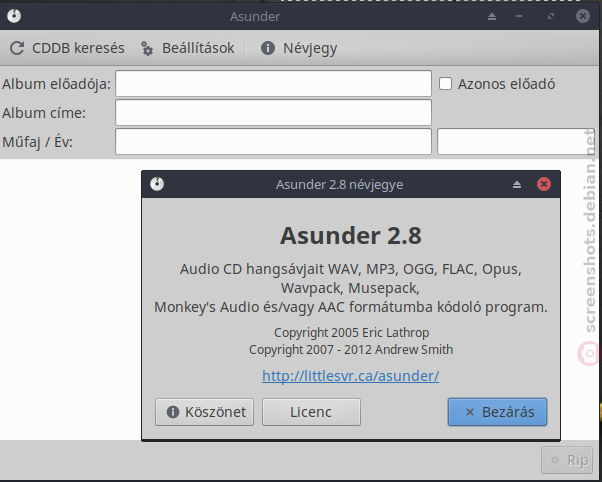
Task: Click the Album címe label
Action: [44, 113]
